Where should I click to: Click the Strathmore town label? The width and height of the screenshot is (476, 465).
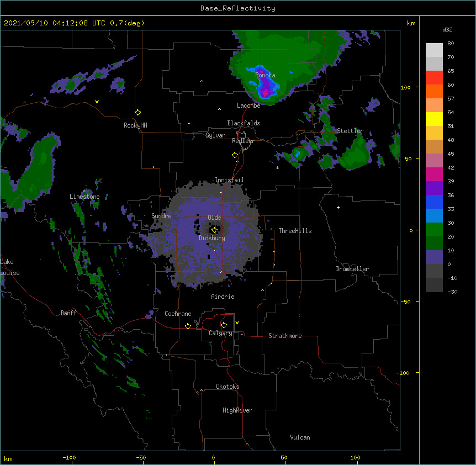285,336
